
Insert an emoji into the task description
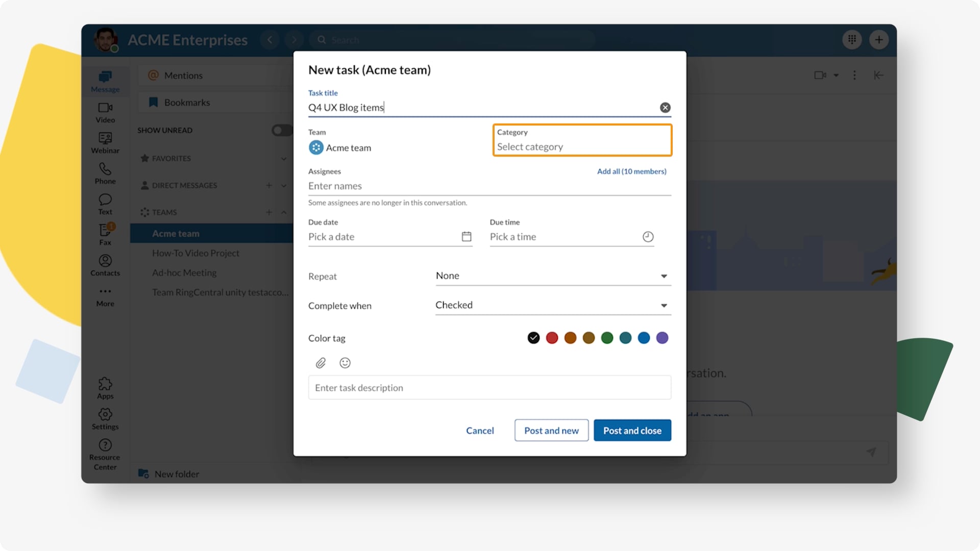click(x=345, y=363)
